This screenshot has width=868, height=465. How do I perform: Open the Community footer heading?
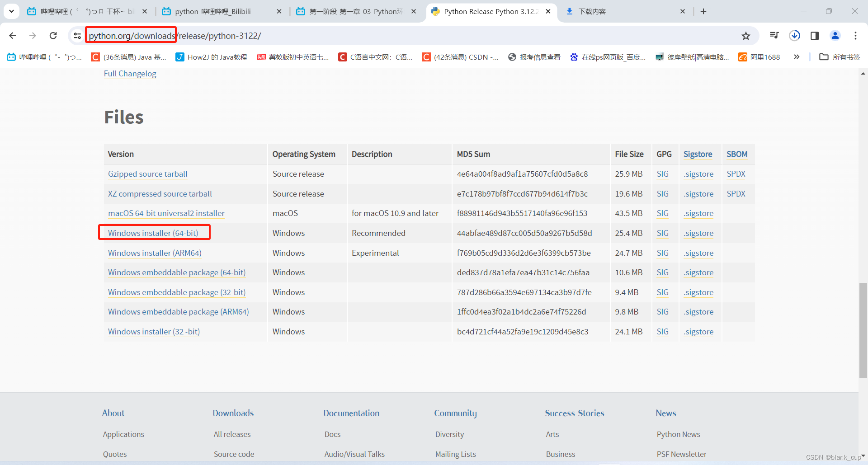coord(455,413)
